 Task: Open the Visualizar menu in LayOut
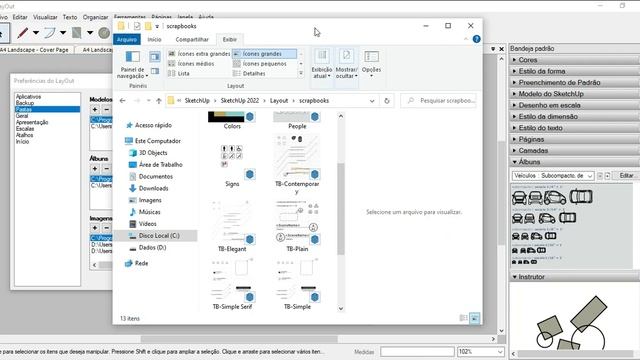click(45, 17)
